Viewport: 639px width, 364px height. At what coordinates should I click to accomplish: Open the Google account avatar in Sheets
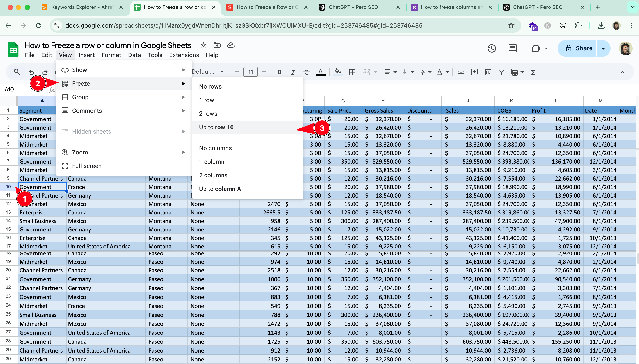[625, 48]
